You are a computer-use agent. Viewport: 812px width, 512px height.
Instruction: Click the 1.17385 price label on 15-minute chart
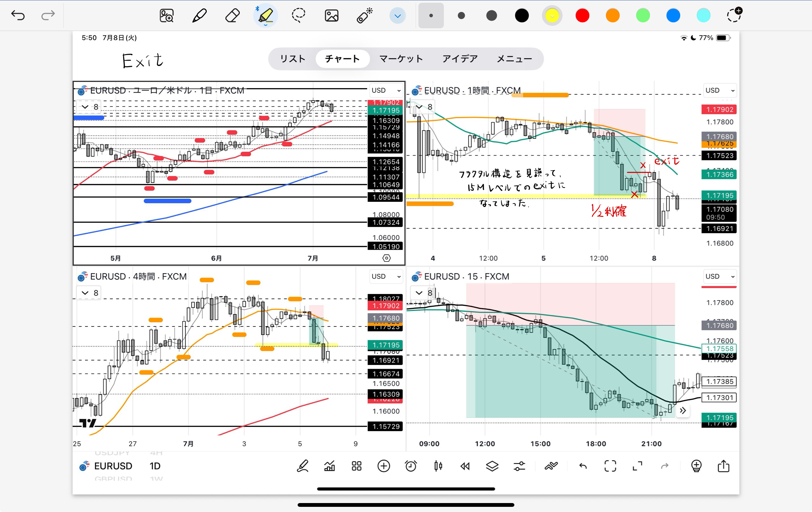point(719,381)
